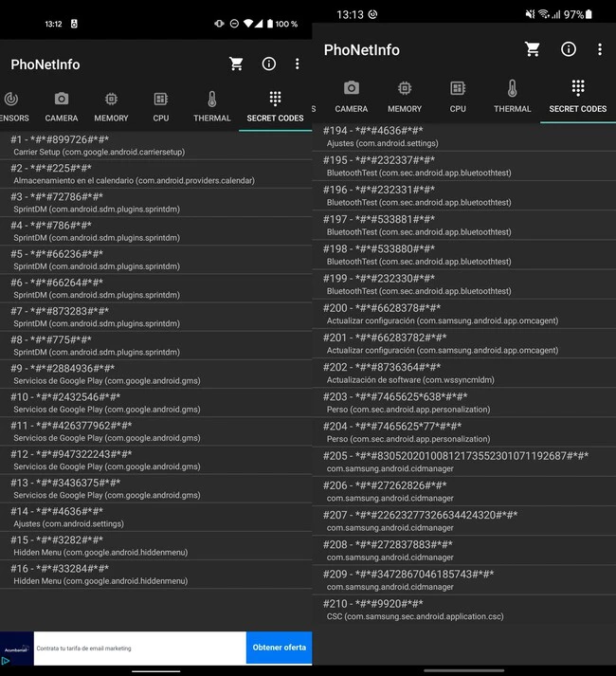Open the shopping cart in right phone
This screenshot has height=676, width=616.
tap(533, 49)
